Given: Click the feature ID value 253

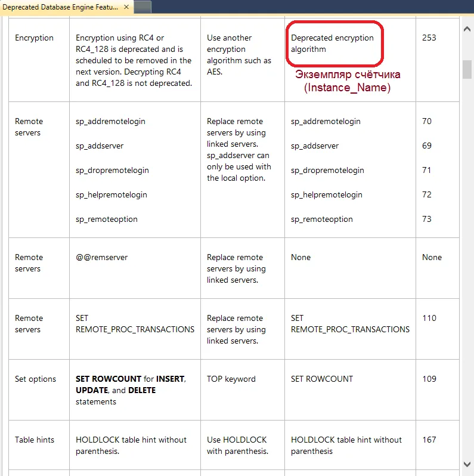Looking at the screenshot, I should pos(429,38).
